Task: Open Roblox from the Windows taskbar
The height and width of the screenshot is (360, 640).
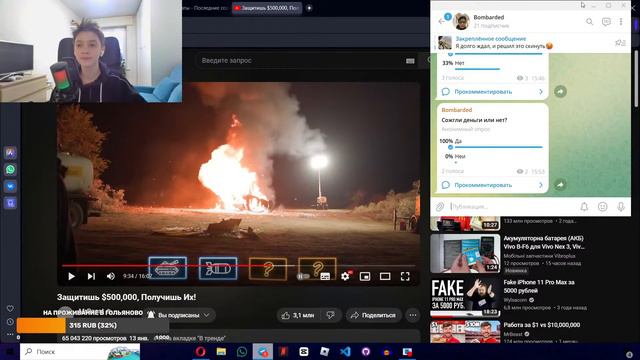Action: [324, 351]
